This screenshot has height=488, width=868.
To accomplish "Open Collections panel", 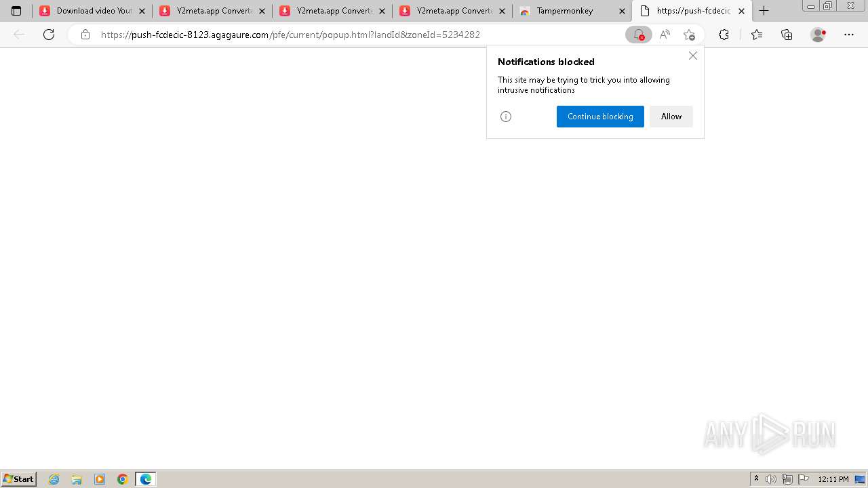I will pyautogui.click(x=787, y=35).
